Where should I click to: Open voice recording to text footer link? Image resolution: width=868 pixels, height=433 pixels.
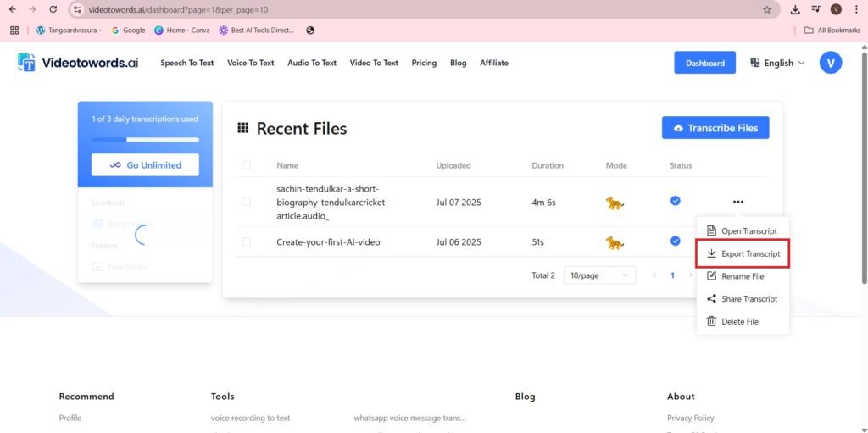click(x=250, y=418)
